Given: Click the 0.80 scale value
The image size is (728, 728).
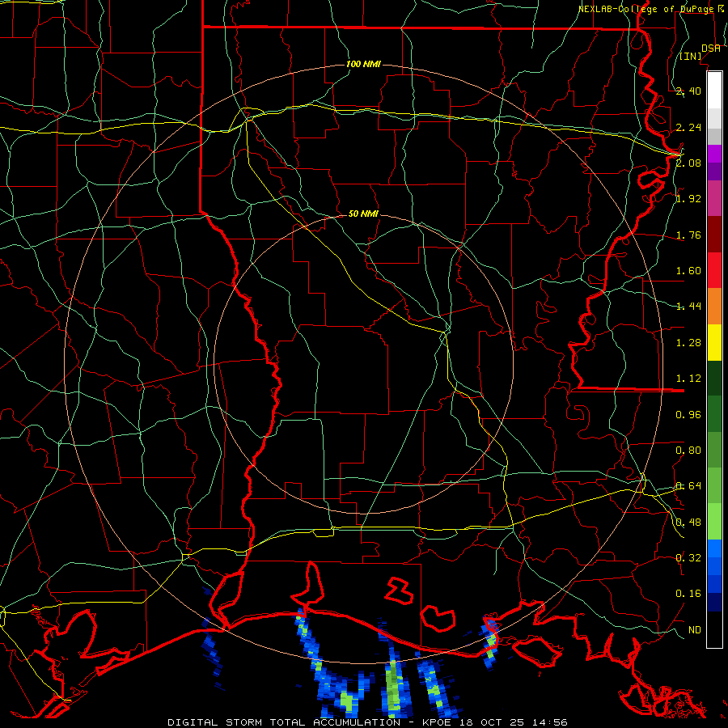Looking at the screenshot, I should tap(688, 451).
